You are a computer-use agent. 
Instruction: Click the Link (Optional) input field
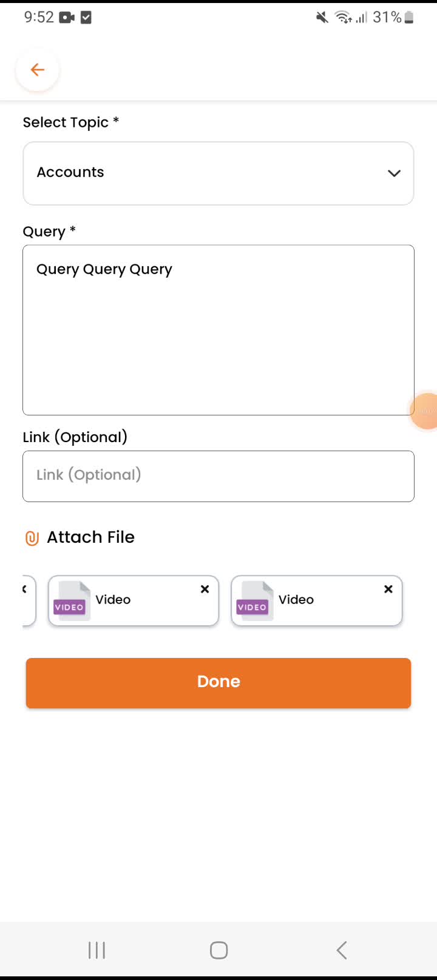pos(218,476)
